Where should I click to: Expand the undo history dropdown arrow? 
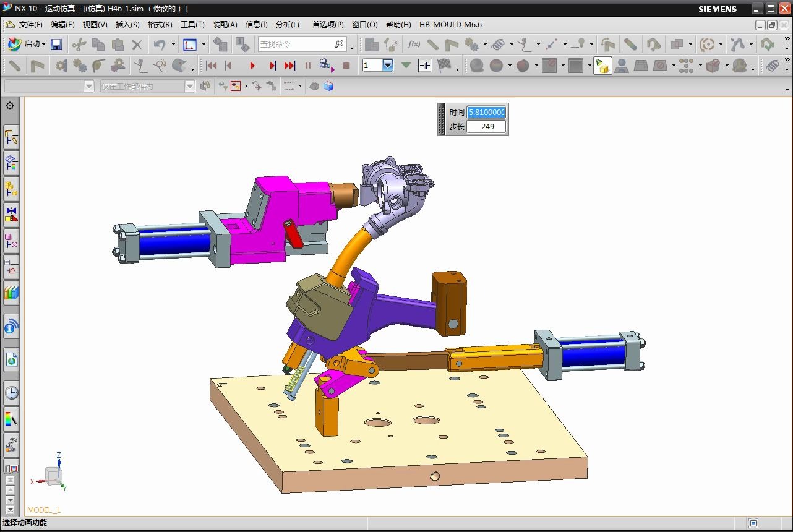(173, 45)
